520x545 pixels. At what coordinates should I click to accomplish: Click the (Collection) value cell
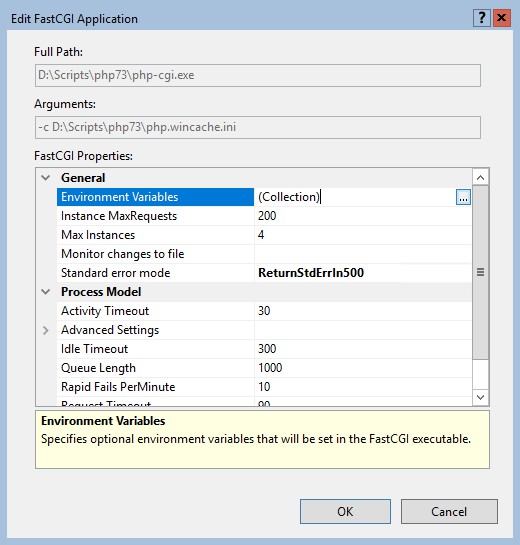tap(355, 197)
